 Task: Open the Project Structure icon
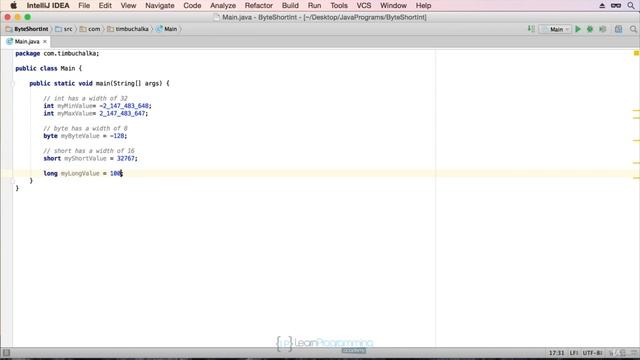point(619,29)
